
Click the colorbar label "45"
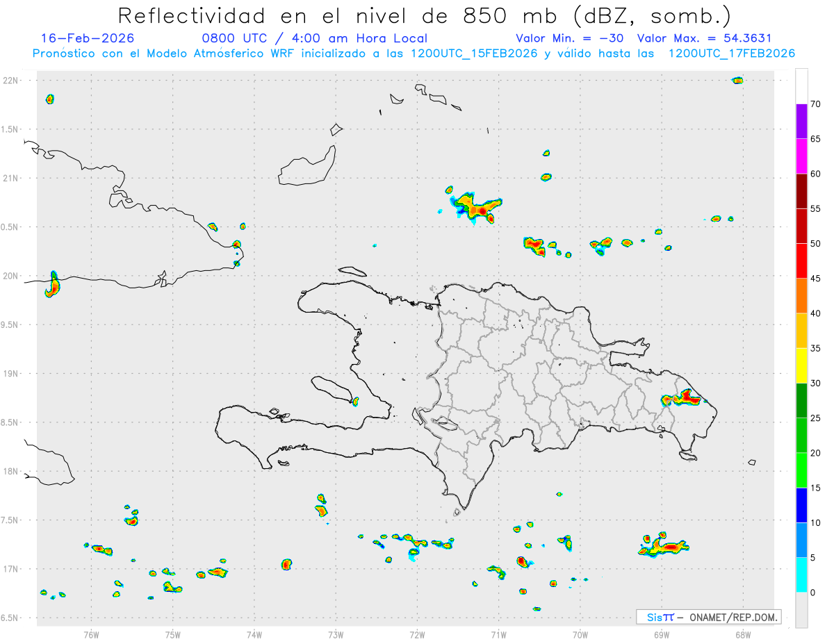tap(815, 279)
